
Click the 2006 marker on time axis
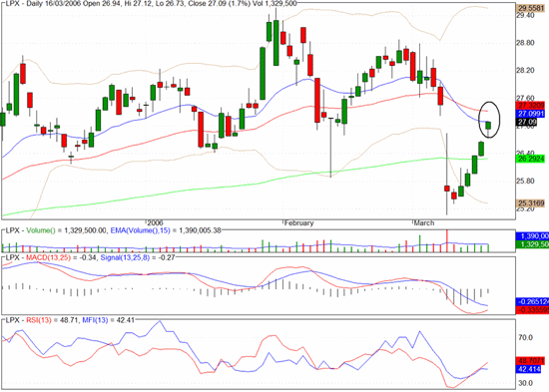[155, 223]
